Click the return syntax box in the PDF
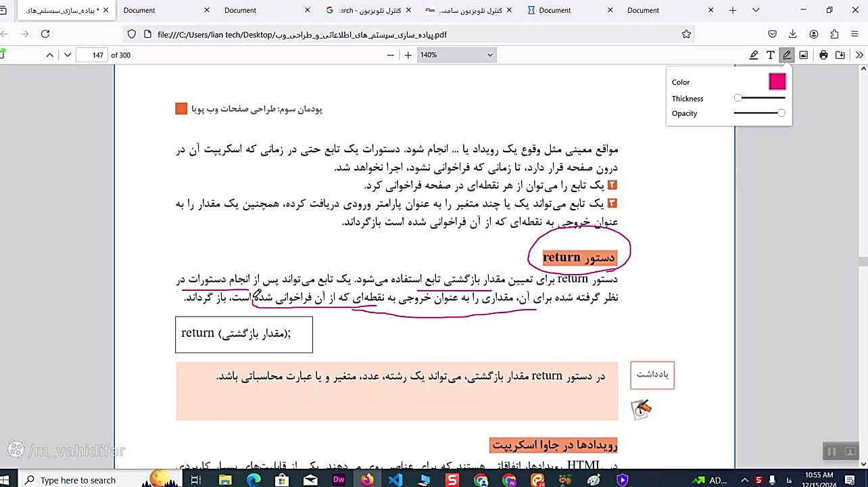 [x=244, y=334]
